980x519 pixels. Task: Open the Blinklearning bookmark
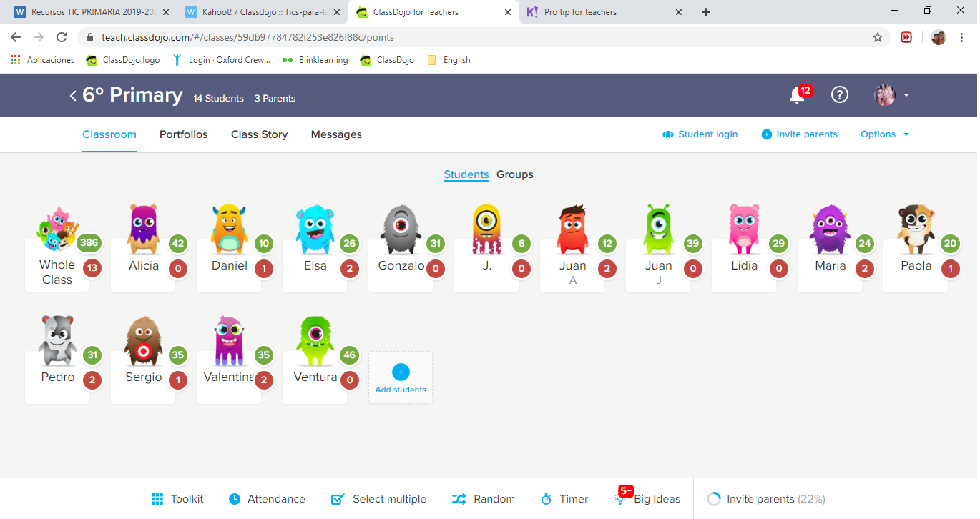[315, 60]
